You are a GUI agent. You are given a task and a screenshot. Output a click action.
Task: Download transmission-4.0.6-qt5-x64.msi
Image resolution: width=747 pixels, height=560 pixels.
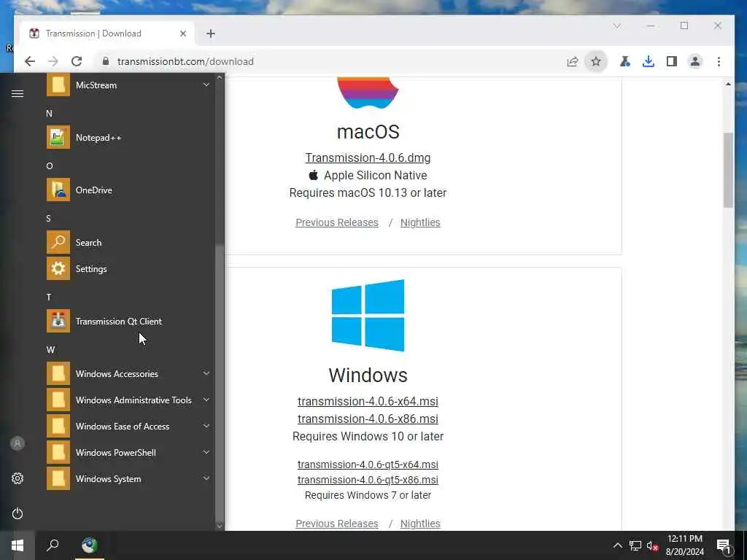(368, 464)
